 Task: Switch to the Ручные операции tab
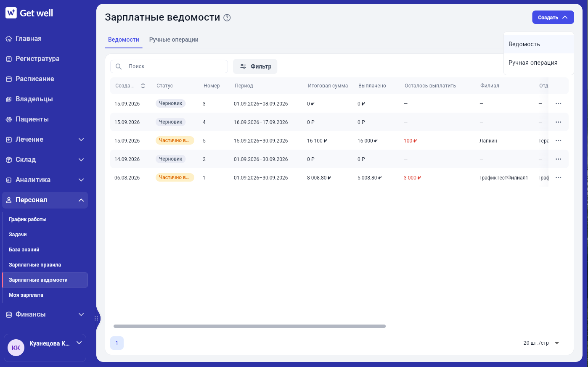(174, 40)
